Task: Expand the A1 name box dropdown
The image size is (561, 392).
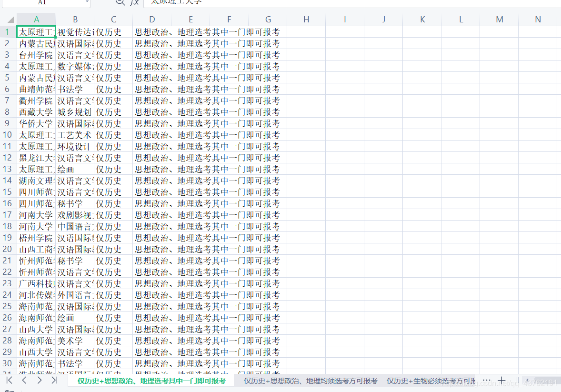Action: (x=87, y=2)
